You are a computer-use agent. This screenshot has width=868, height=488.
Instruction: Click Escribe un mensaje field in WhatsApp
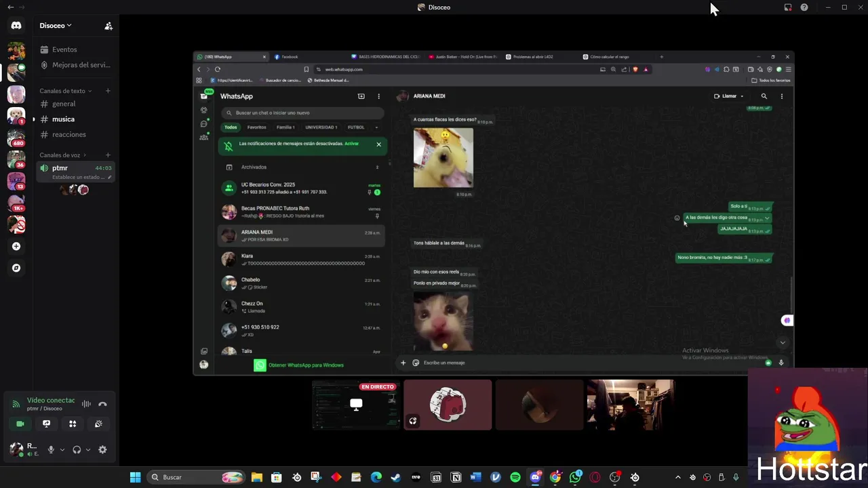(590, 363)
